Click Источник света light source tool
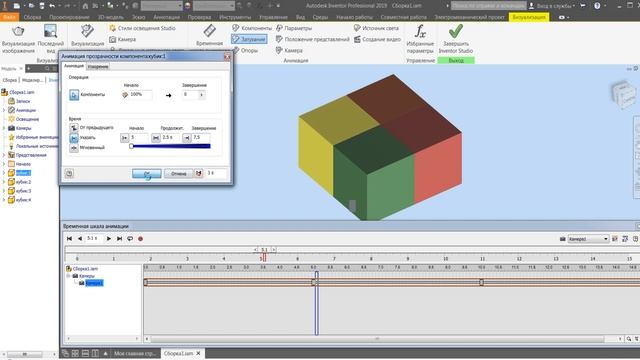 point(376,28)
